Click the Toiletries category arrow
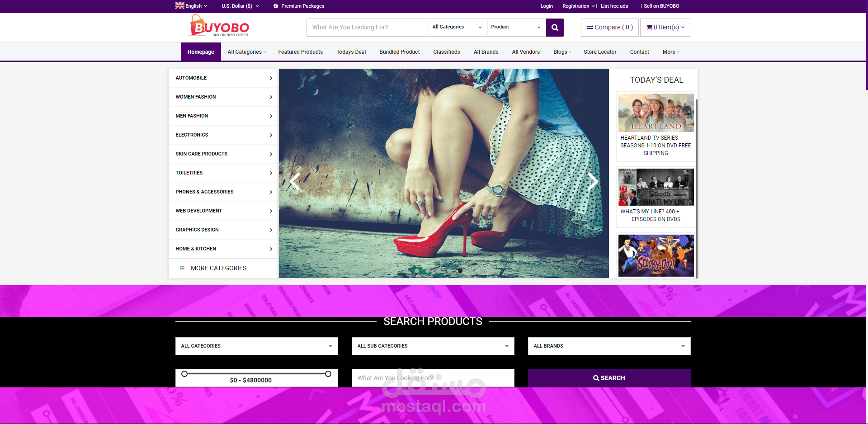 pyautogui.click(x=271, y=173)
